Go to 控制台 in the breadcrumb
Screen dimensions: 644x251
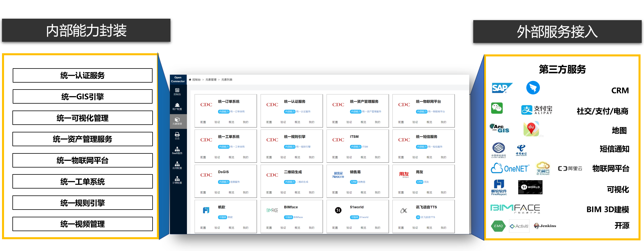point(196,80)
